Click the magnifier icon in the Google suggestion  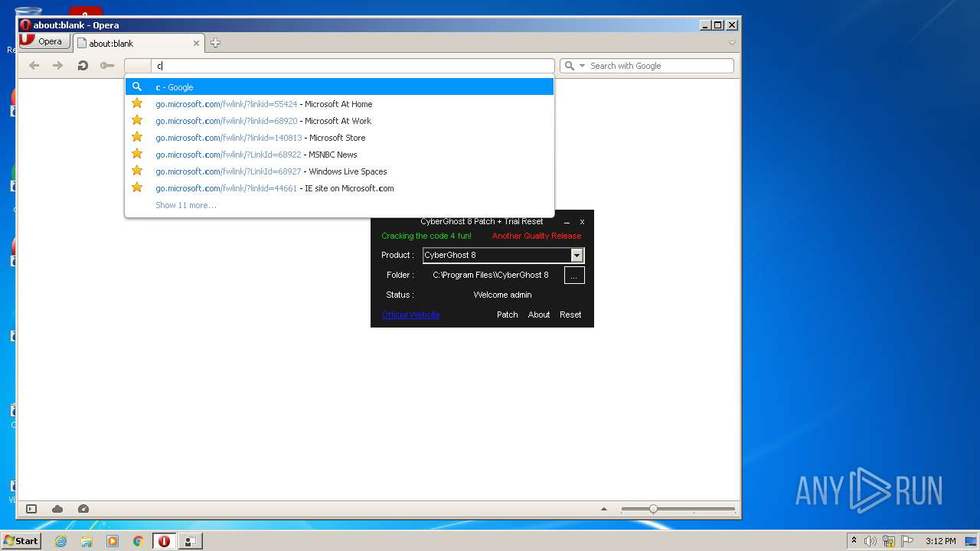(x=137, y=86)
